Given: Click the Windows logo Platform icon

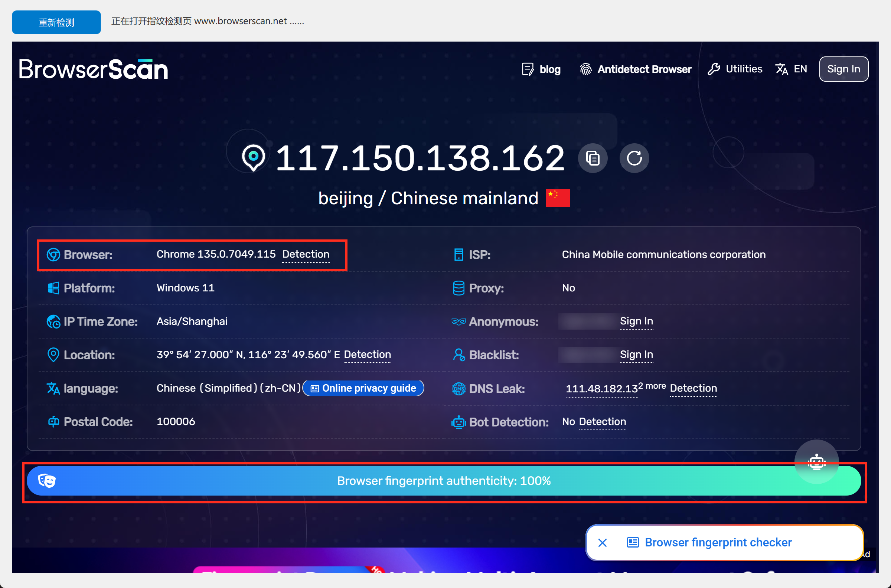Looking at the screenshot, I should 53,288.
